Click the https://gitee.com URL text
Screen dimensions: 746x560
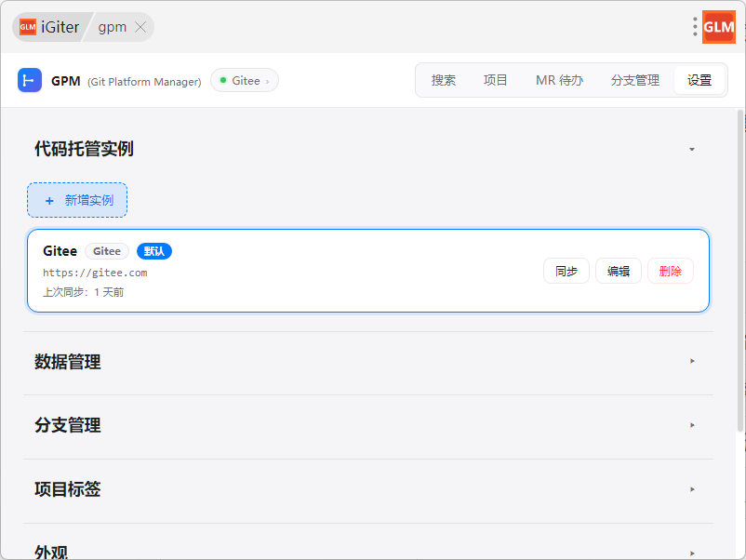(95, 273)
